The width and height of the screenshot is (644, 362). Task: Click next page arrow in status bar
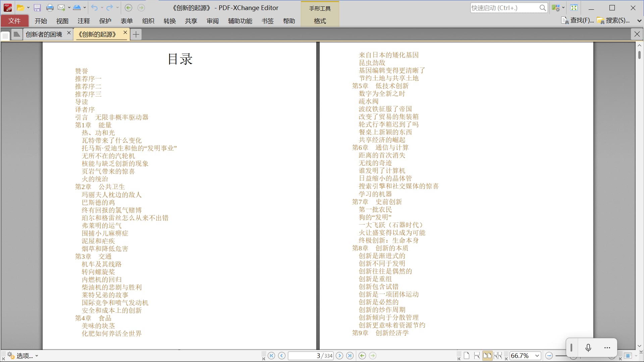pos(339,356)
